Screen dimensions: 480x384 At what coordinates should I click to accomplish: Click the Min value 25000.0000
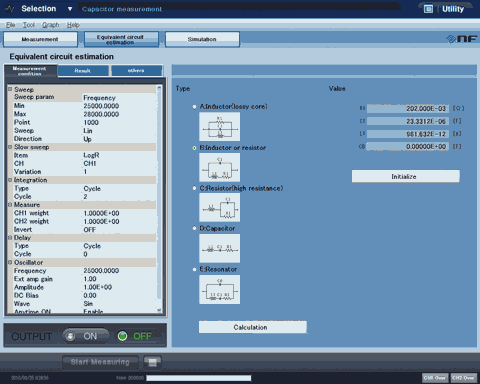101,106
